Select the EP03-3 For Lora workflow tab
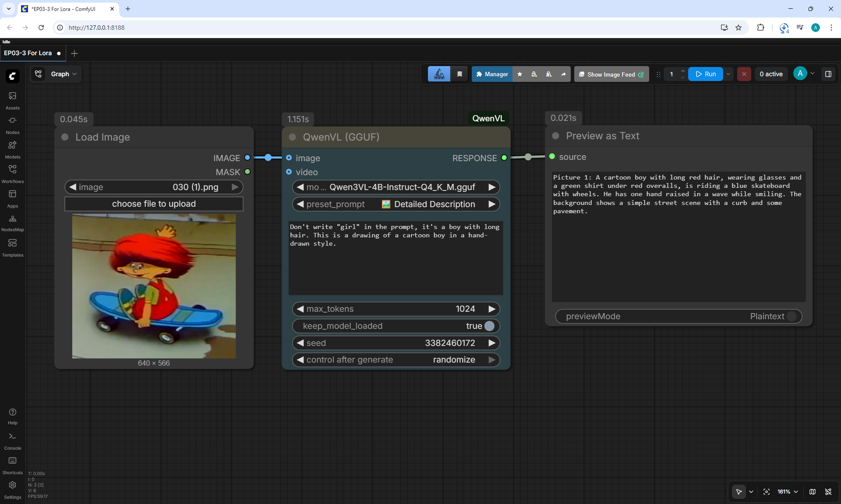This screenshot has width=841, height=504. coord(28,53)
